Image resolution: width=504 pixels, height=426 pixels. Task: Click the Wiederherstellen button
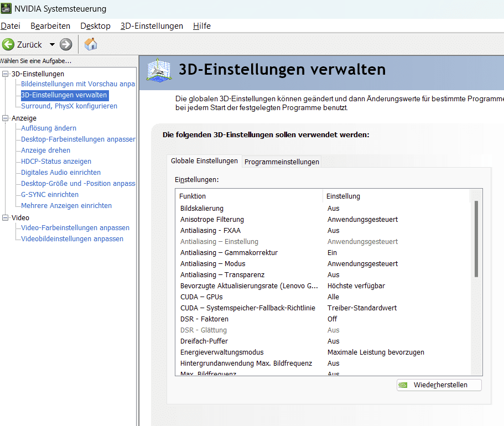[x=439, y=385]
